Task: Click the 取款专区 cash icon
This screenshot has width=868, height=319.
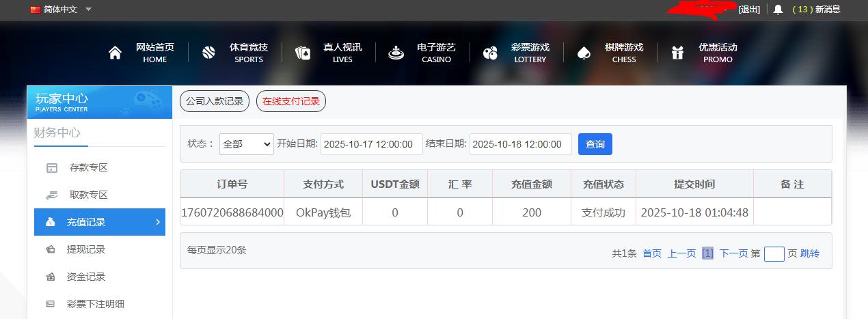Action: (51, 195)
